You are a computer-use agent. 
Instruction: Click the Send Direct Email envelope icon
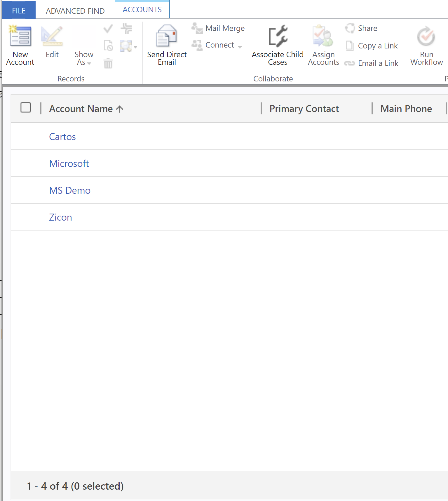167,36
